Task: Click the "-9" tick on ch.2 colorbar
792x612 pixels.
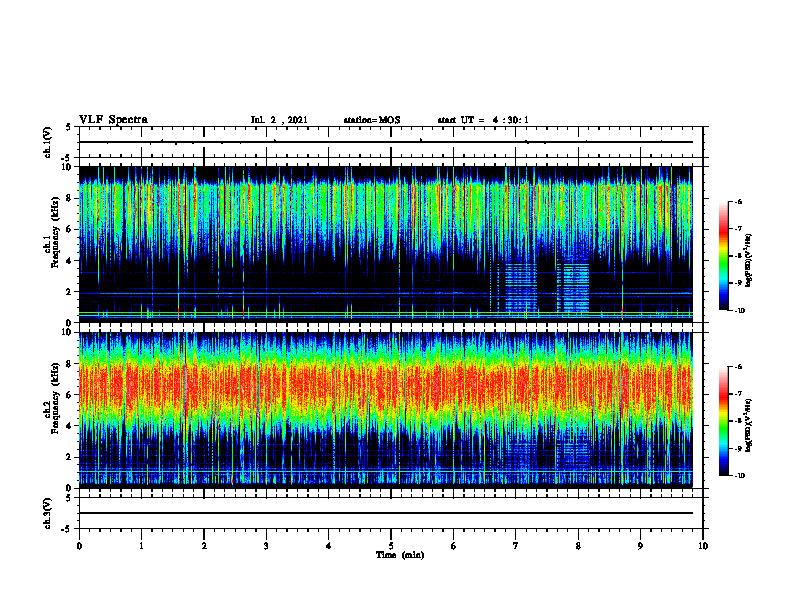Action: click(738, 448)
